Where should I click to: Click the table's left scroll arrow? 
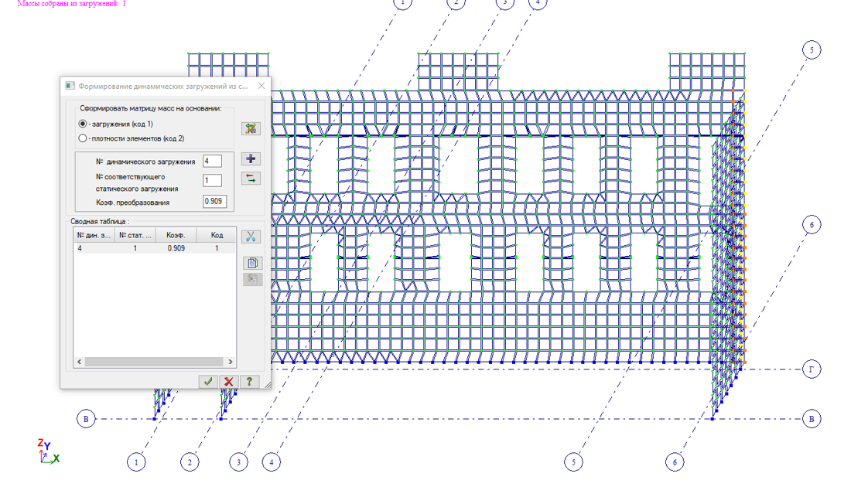79,362
